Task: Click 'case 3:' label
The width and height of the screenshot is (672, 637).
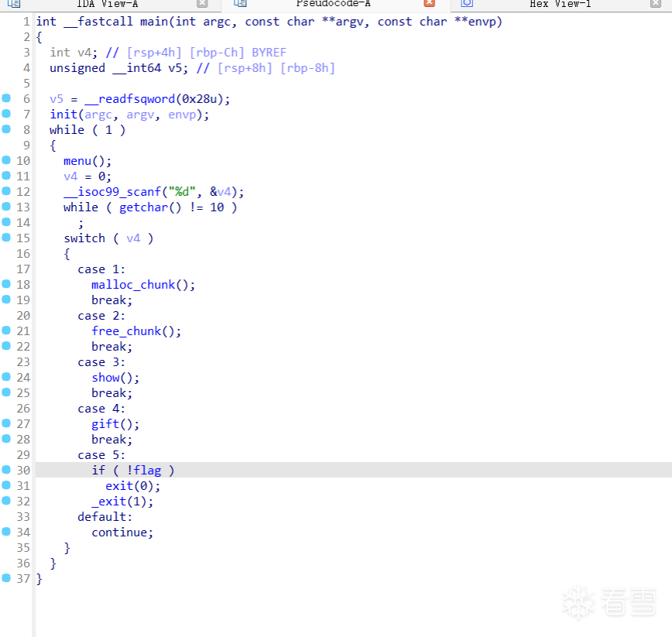Action: pyautogui.click(x=101, y=362)
